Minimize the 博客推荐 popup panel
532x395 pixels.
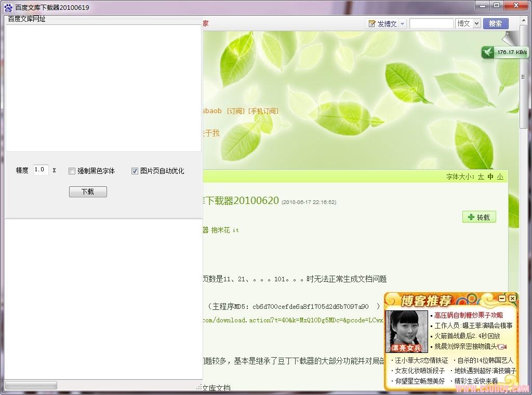(502, 298)
